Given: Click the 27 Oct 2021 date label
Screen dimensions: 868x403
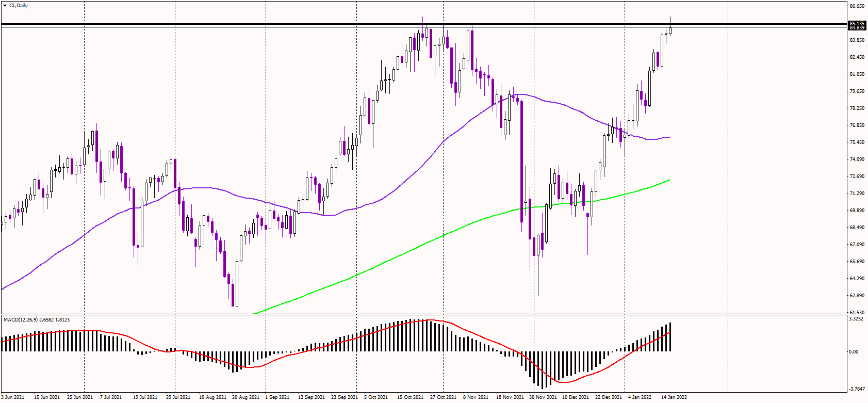Looking at the screenshot, I should point(443,397).
